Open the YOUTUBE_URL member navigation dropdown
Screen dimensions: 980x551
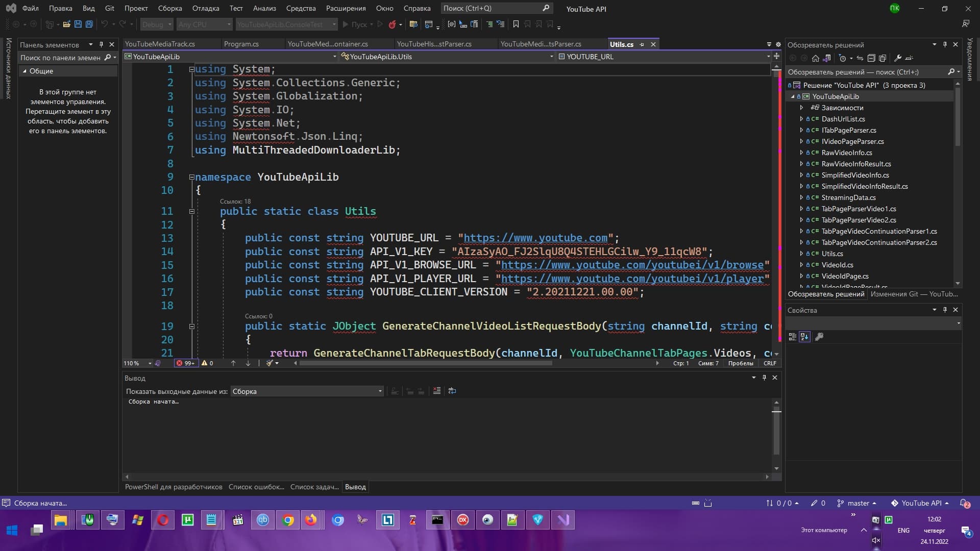664,57
